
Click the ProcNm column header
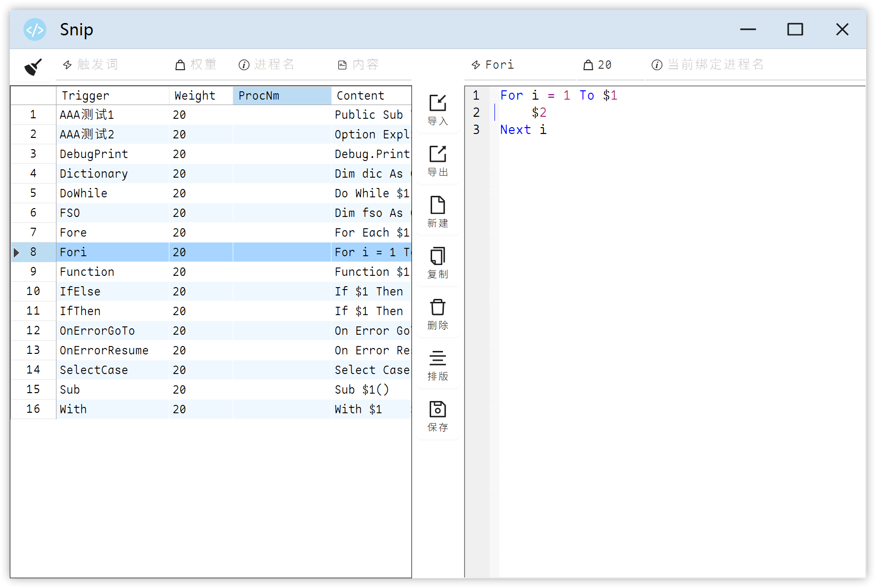[282, 96]
